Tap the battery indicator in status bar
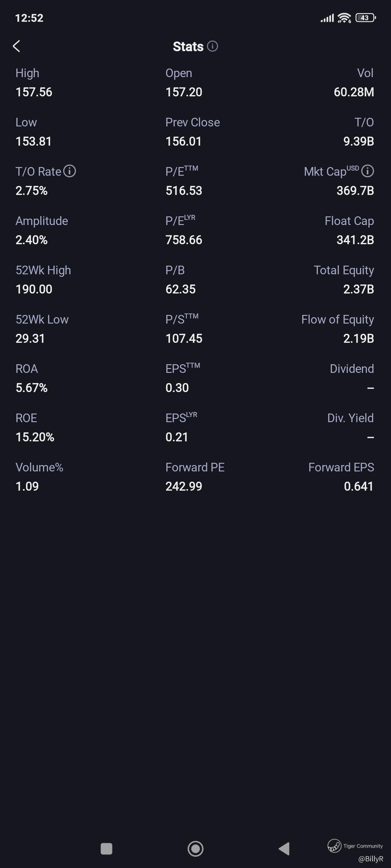The height and width of the screenshot is (868, 391). pos(366,18)
